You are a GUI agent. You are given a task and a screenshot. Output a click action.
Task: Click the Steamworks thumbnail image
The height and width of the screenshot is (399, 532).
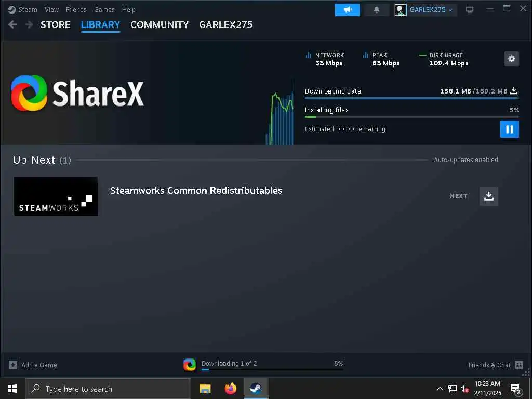pos(56,196)
